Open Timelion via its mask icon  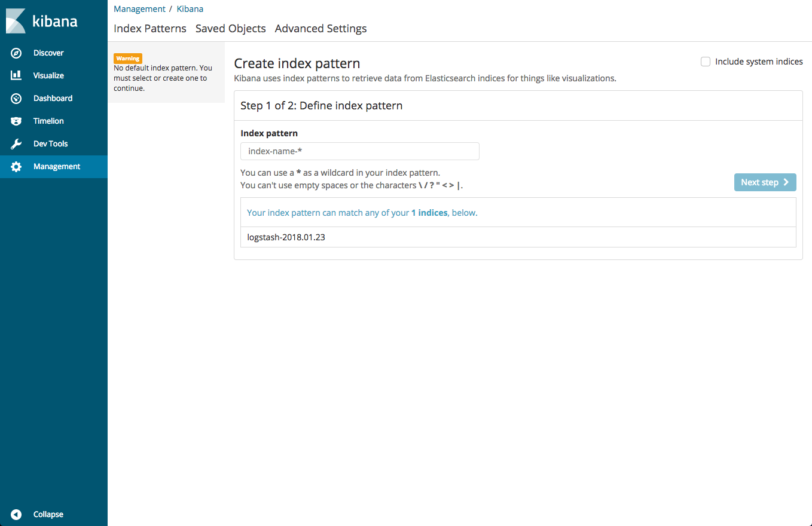17,121
